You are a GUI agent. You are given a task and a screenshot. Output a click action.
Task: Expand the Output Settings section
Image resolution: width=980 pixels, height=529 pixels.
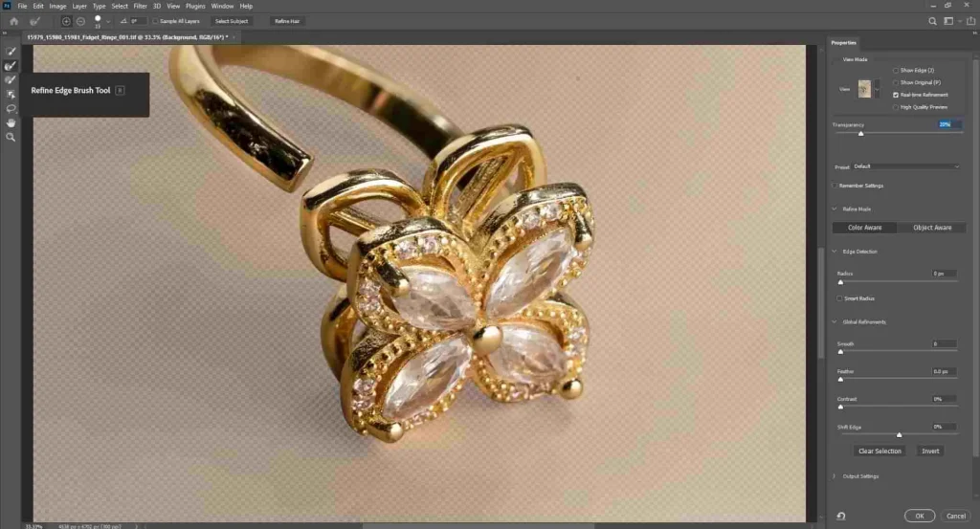pyautogui.click(x=835, y=476)
